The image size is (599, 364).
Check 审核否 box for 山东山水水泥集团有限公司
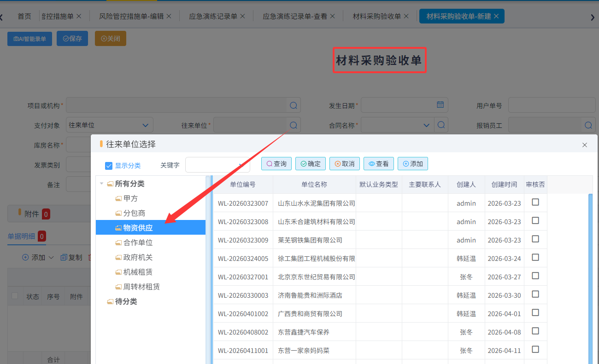pyautogui.click(x=535, y=202)
